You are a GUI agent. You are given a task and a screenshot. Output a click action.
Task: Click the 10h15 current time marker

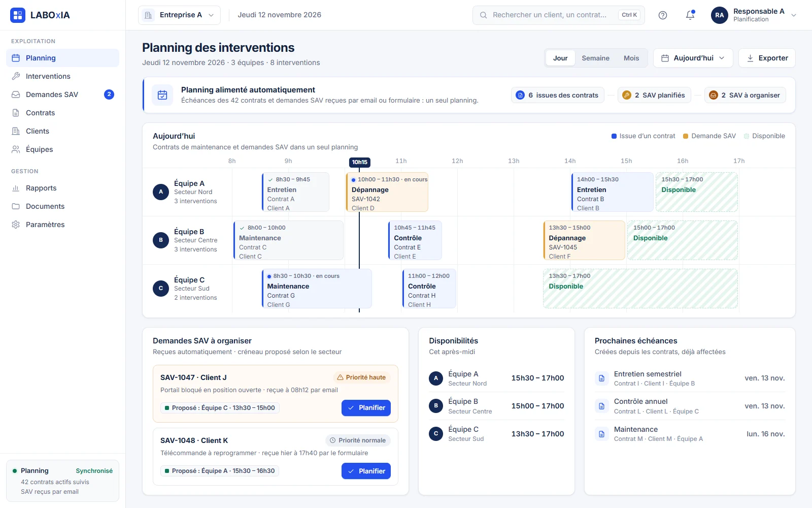[359, 163]
